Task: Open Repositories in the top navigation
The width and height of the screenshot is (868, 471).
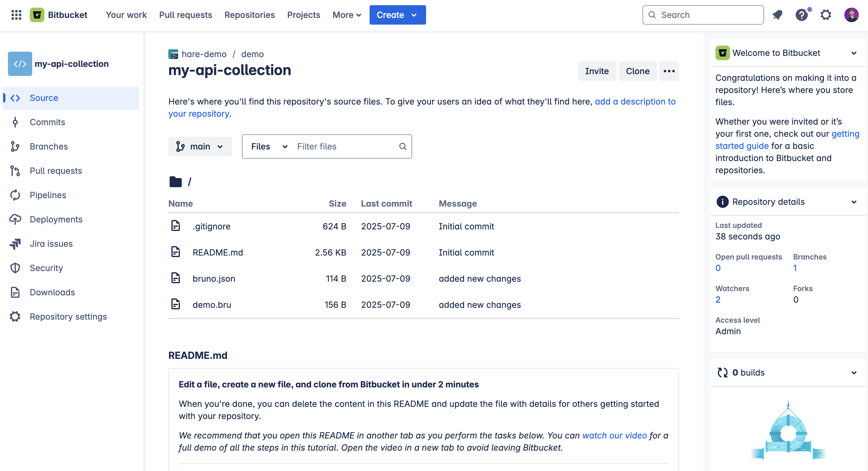Action: tap(250, 15)
